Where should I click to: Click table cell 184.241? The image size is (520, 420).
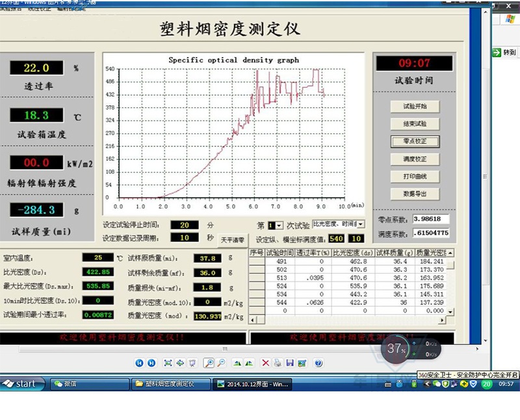[x=431, y=261]
